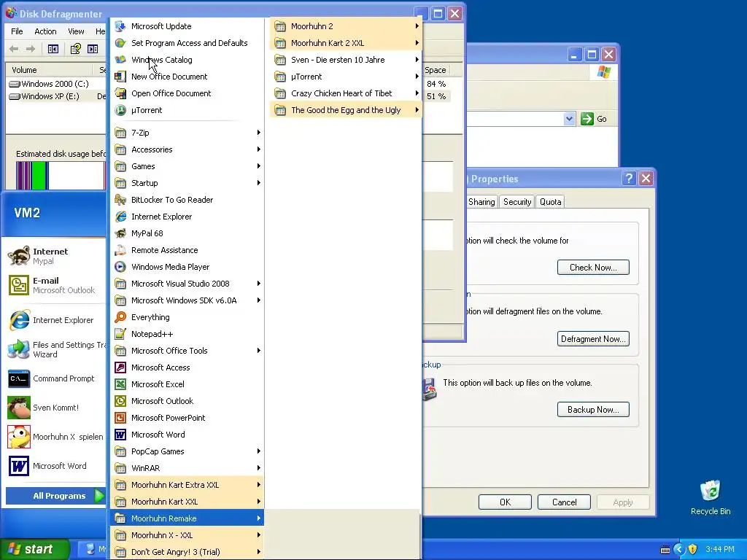This screenshot has width=747, height=560.
Task: Click the Backup Now... button
Action: click(x=593, y=410)
